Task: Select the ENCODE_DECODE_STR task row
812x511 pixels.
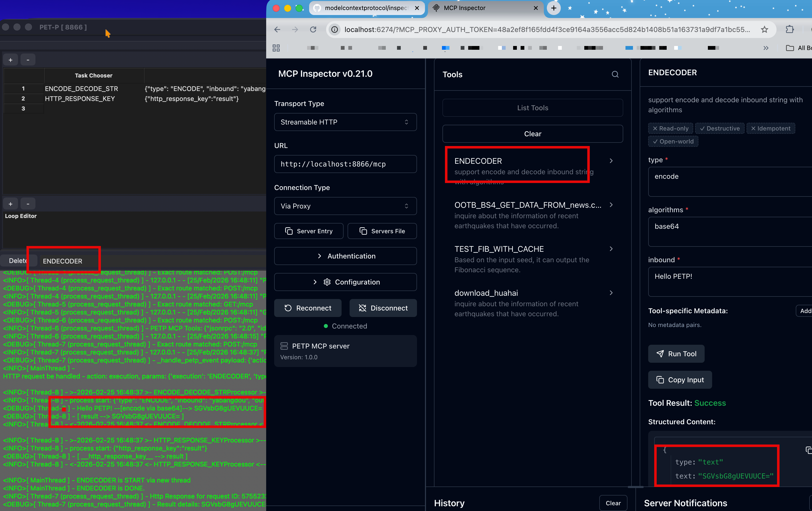Action: [81, 89]
